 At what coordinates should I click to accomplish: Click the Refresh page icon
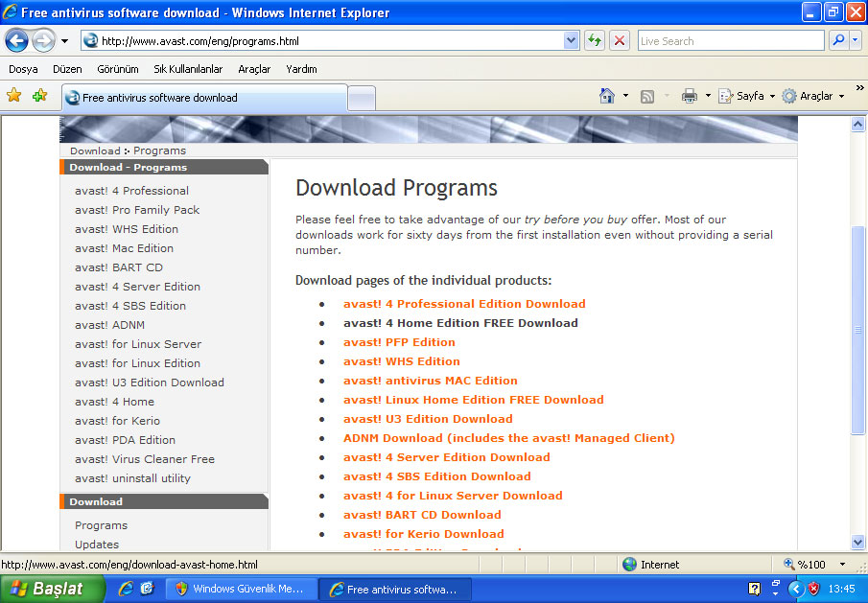(595, 40)
